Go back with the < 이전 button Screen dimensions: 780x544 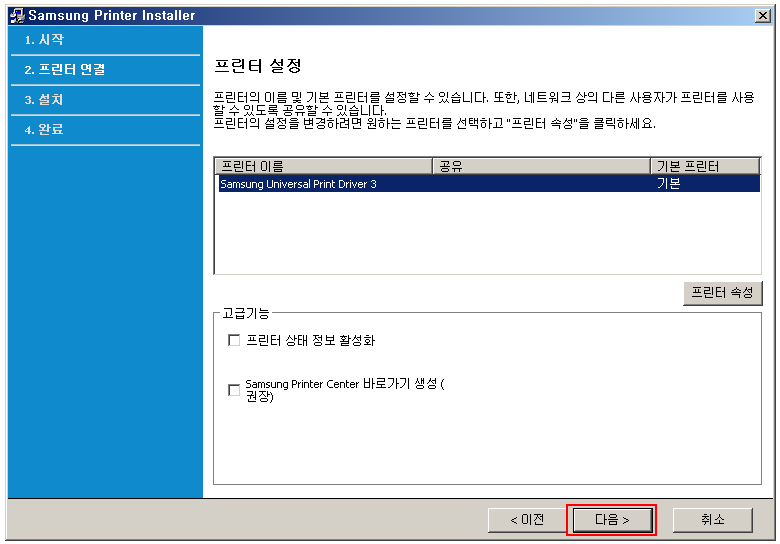coord(527,520)
